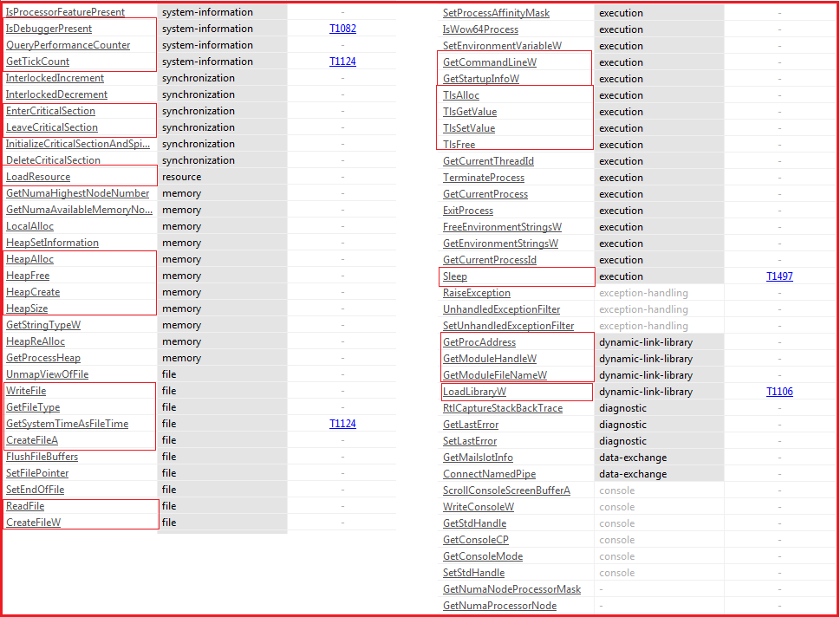Open the TlsFree link
Screen dimensions: 840x617
[459, 145]
